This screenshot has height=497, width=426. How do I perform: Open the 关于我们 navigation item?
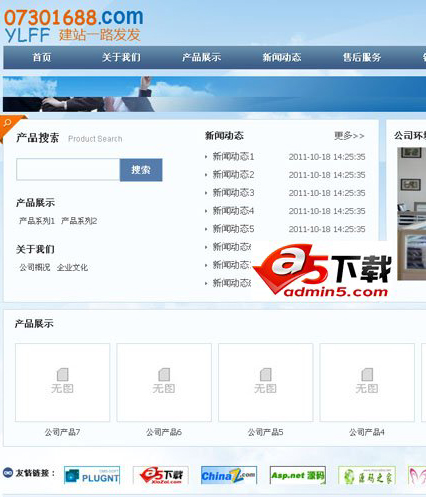121,57
